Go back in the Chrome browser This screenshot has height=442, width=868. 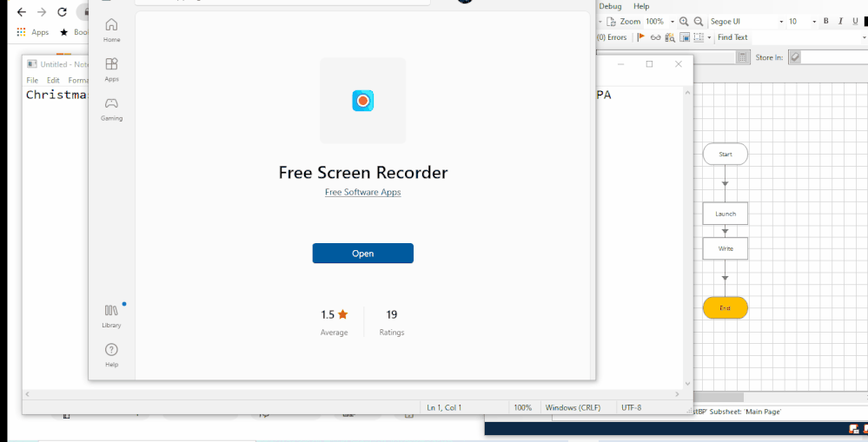coord(22,12)
